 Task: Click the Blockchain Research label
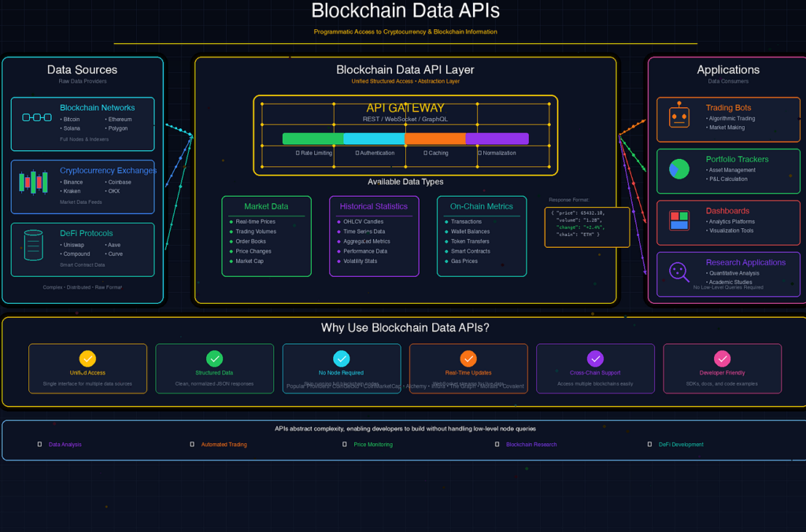(531, 444)
